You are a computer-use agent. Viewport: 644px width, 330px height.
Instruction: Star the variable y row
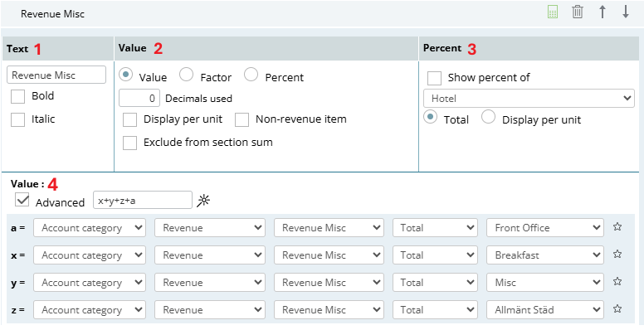(x=617, y=282)
